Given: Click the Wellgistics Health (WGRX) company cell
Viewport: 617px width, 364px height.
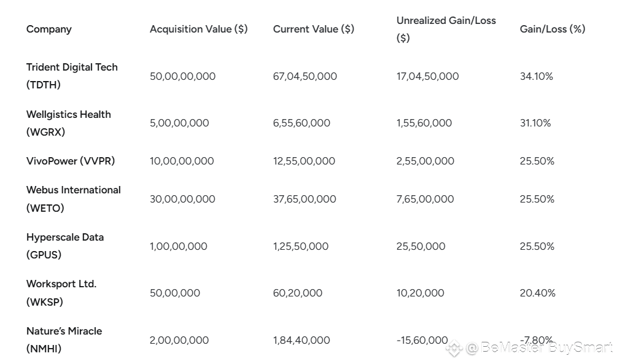Looking at the screenshot, I should click(69, 123).
